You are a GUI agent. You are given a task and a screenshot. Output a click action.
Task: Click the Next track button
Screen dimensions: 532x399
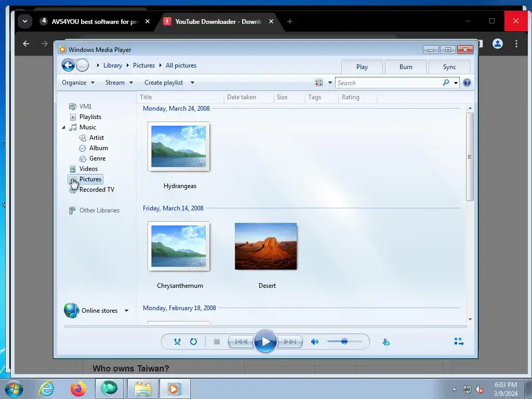[290, 342]
